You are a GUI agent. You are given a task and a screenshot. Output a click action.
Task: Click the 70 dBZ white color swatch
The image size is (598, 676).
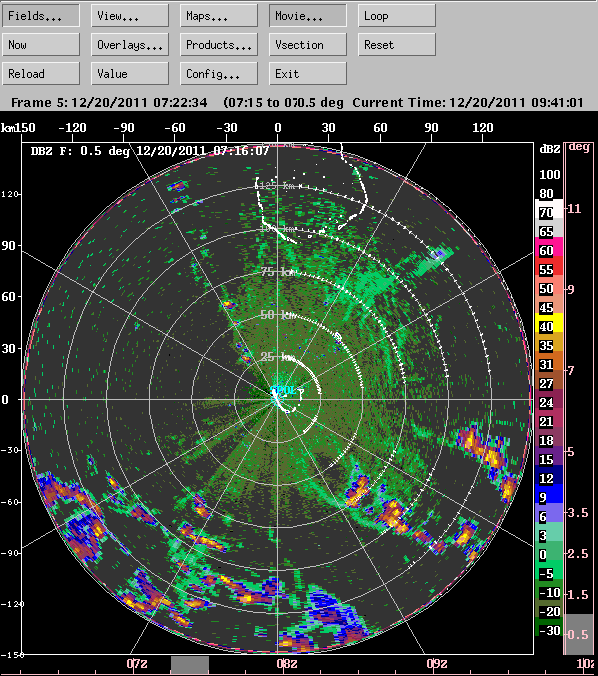[x=549, y=209]
